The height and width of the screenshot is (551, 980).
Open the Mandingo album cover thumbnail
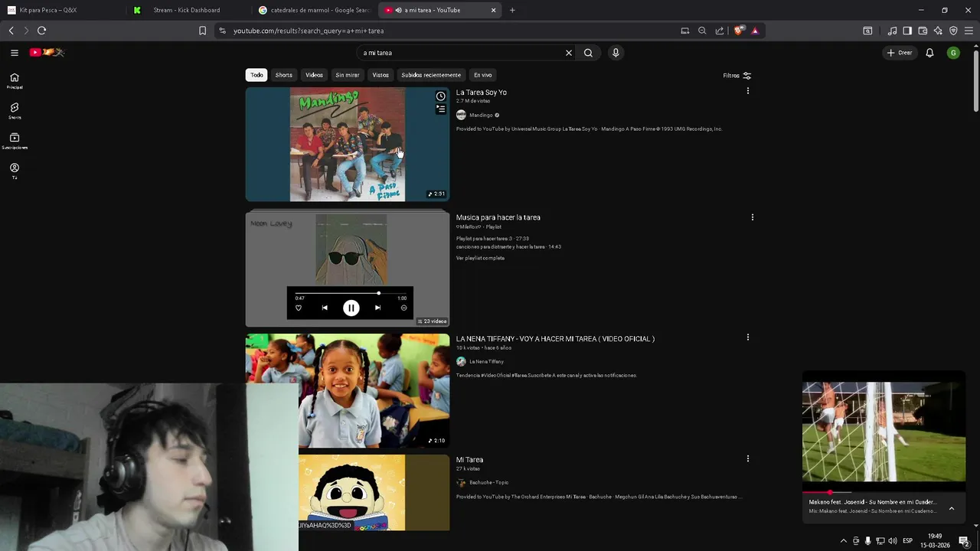point(348,145)
